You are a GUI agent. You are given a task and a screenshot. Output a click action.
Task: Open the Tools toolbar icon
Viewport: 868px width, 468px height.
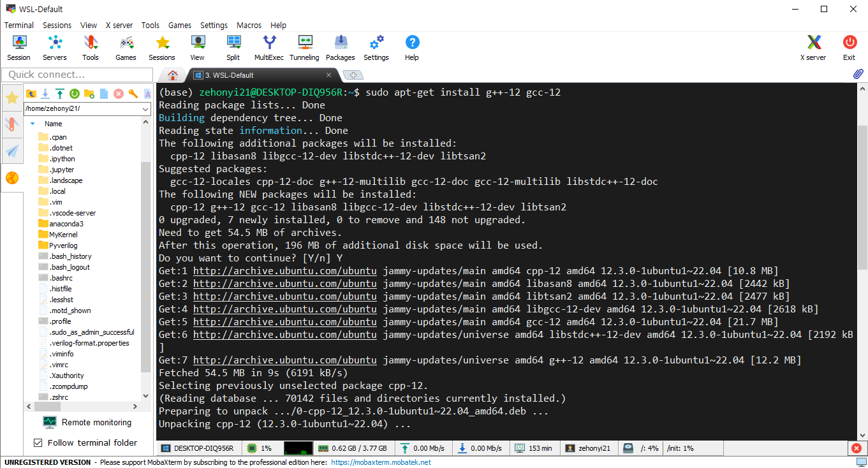pyautogui.click(x=91, y=48)
